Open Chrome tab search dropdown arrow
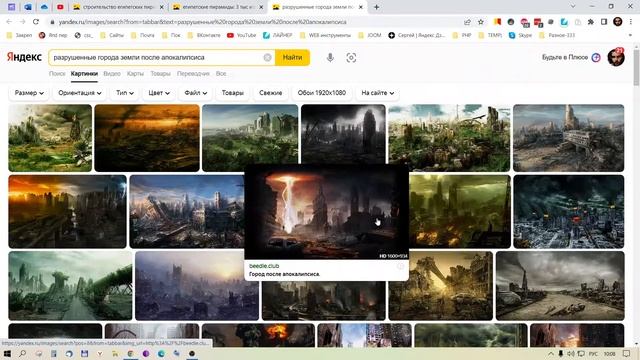The height and width of the screenshot is (360, 640). pyautogui.click(x=573, y=7)
